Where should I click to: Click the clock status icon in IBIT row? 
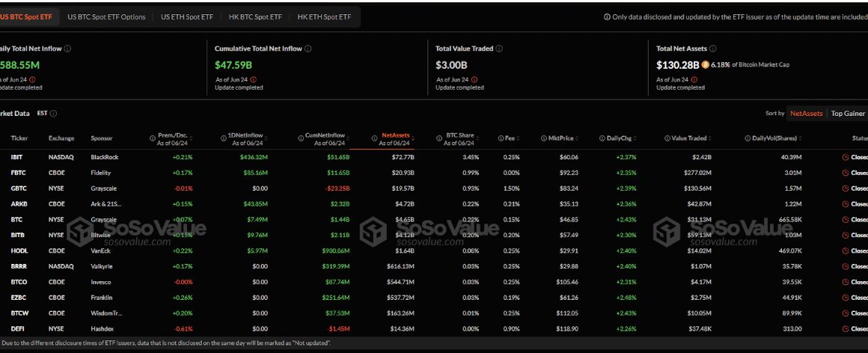tap(846, 157)
